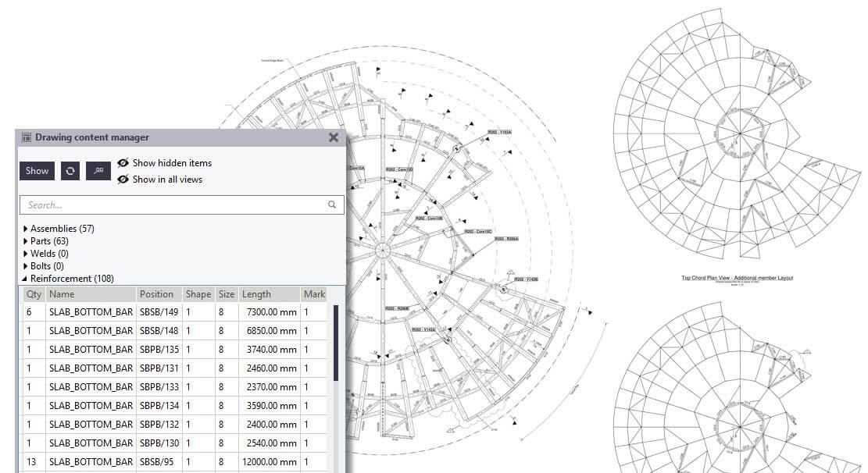Select position cell SBPB/135

point(159,350)
